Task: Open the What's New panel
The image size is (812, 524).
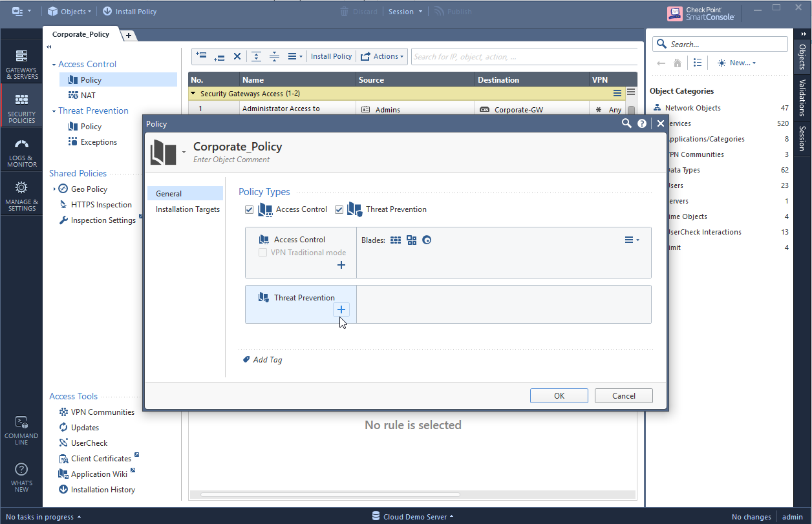Action: (x=21, y=477)
